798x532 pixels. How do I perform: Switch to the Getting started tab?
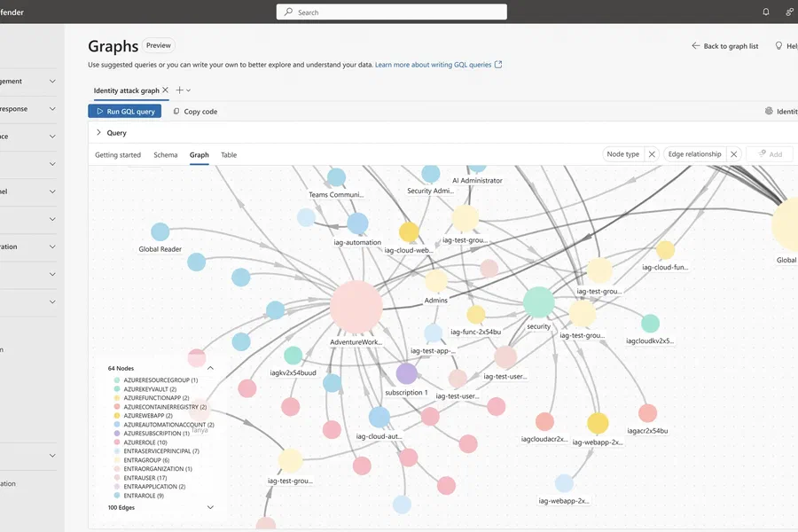[118, 155]
